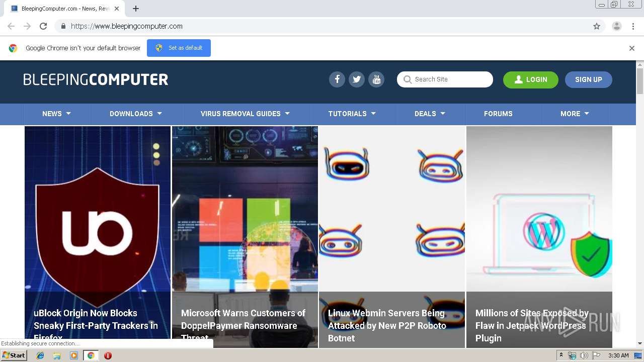Open Linux Webmin Roboto botnet image
Viewport: 644px width, 362px height.
(392, 209)
